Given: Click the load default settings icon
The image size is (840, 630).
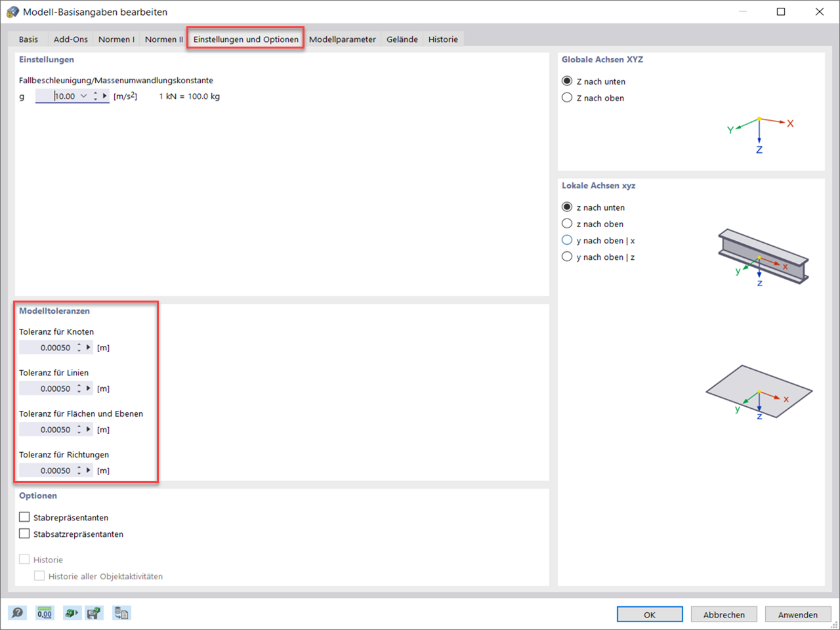Looking at the screenshot, I should tap(71, 613).
